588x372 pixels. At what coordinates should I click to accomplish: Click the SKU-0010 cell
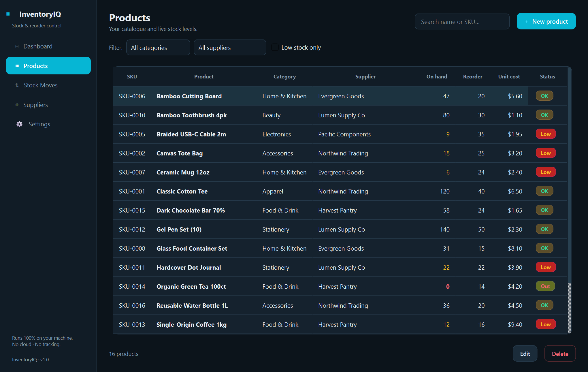pos(132,115)
